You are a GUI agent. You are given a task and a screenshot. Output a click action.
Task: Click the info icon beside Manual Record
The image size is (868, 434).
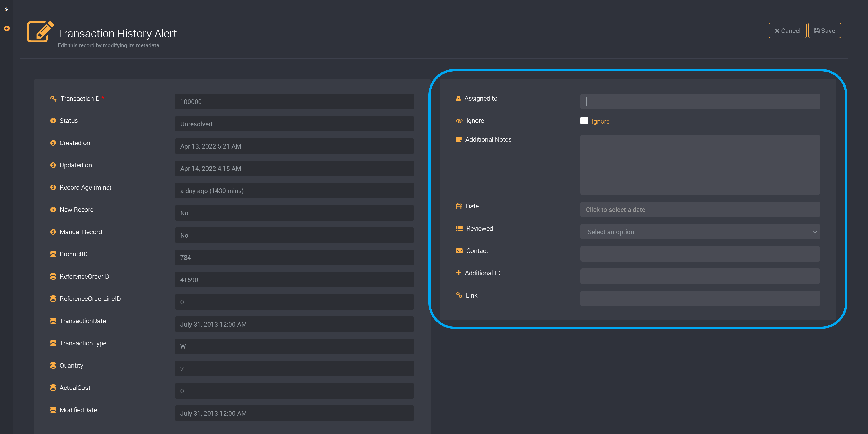coord(53,232)
